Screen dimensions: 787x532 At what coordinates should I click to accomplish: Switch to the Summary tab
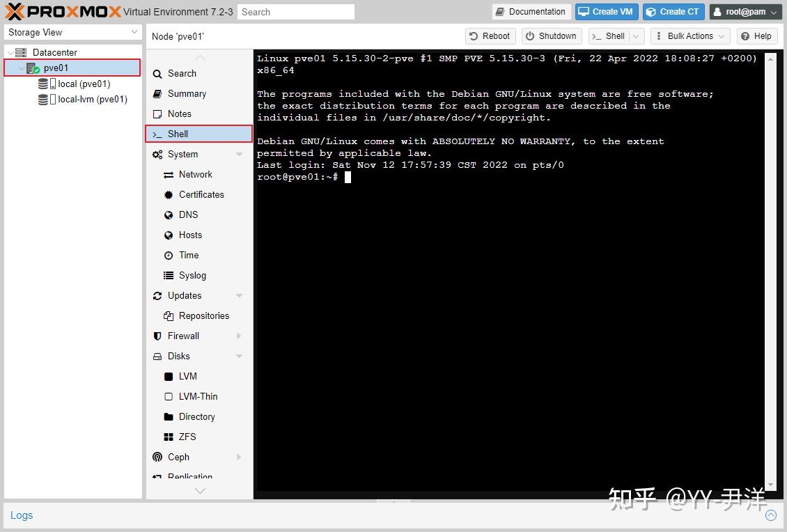pyautogui.click(x=188, y=93)
